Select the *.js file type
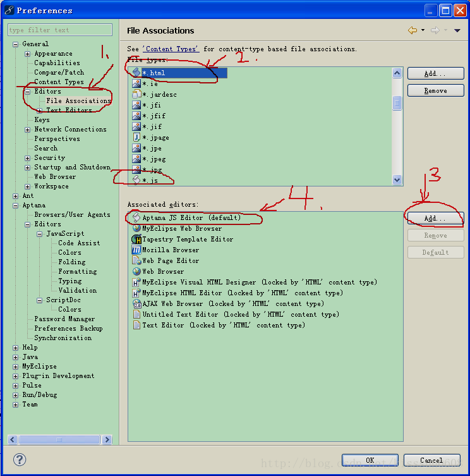This screenshot has height=476, width=470. 150,180
